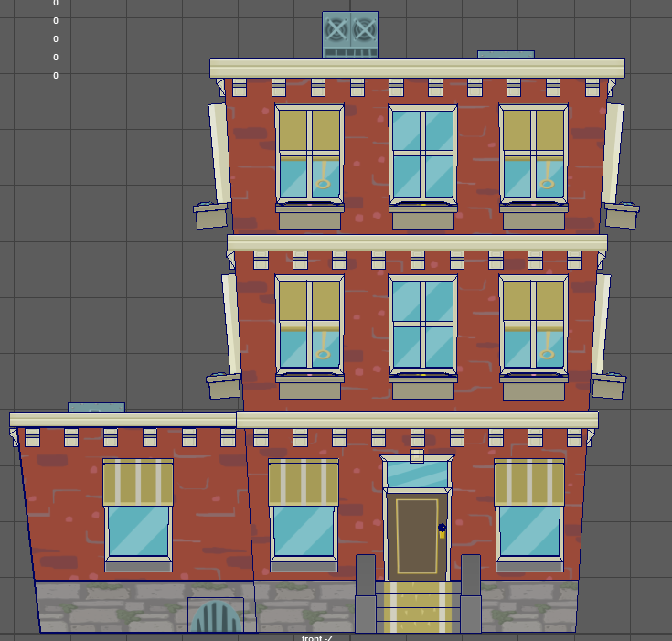
Task: Select the rooftop AC fan unit
Action: [x=350, y=34]
